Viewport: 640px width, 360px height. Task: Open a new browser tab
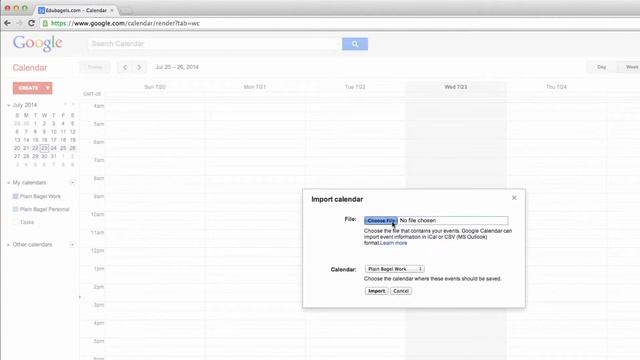(x=127, y=11)
